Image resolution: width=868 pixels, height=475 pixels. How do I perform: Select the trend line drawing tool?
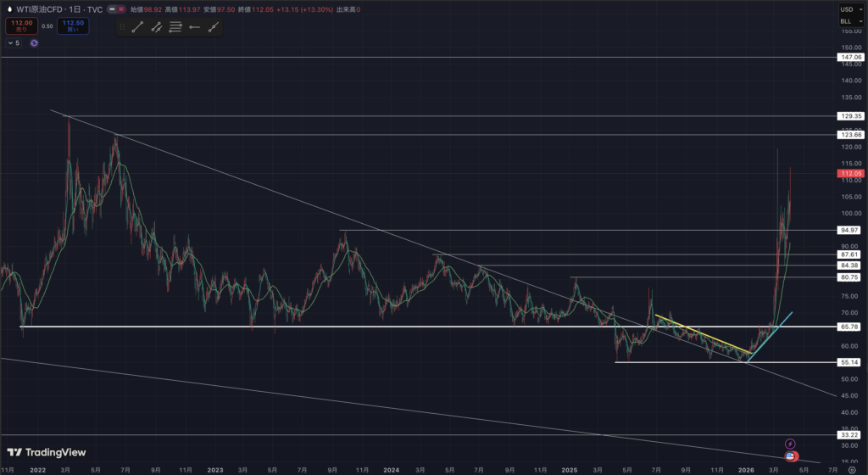(137, 27)
